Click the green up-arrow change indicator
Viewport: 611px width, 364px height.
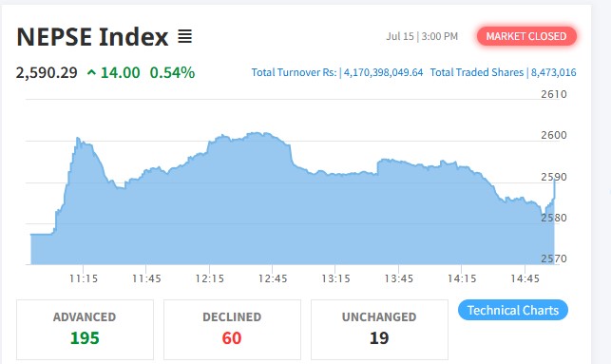coord(91,72)
